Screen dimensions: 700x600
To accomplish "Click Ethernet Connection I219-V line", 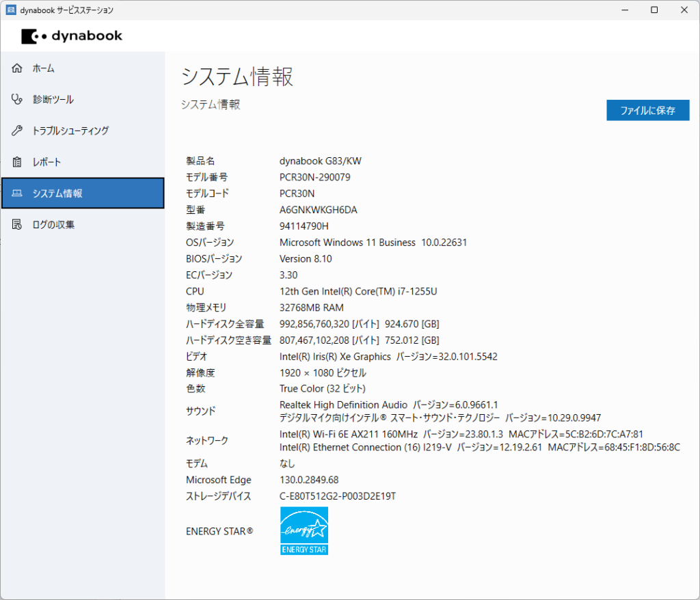I will point(480,448).
